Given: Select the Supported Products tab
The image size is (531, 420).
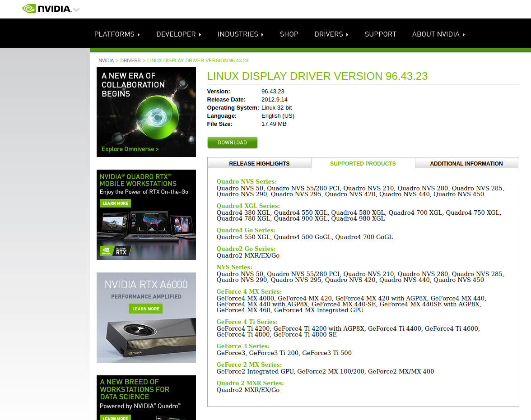Looking at the screenshot, I should pos(363,163).
